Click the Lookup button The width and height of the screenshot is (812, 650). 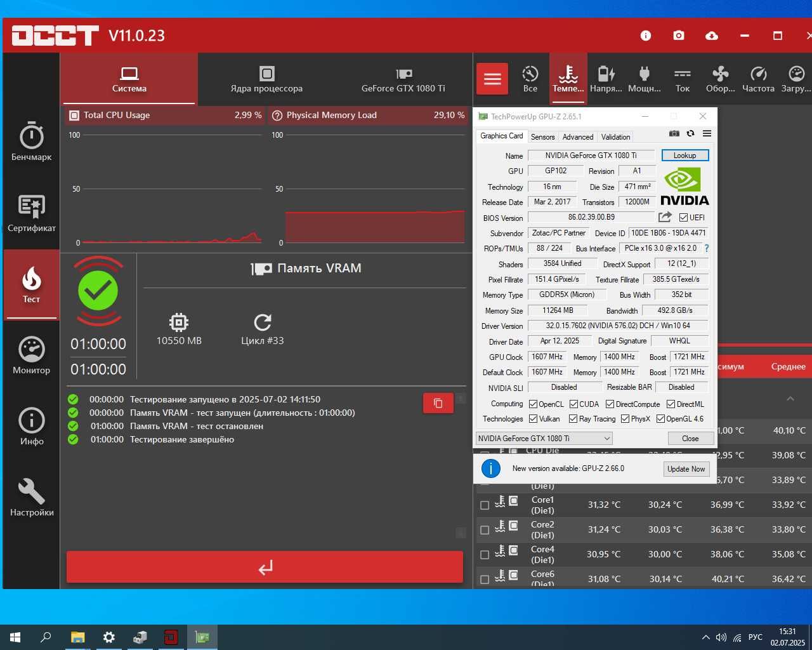click(684, 155)
